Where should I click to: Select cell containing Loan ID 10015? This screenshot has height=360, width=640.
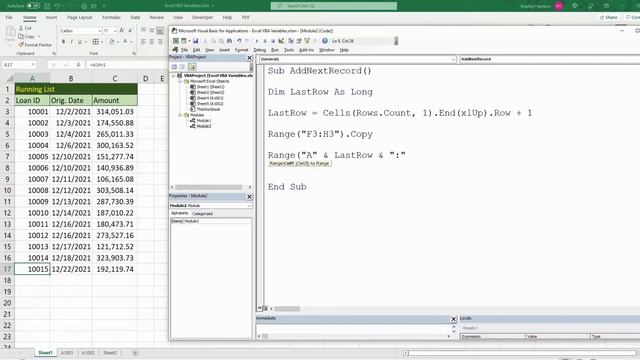coord(32,269)
